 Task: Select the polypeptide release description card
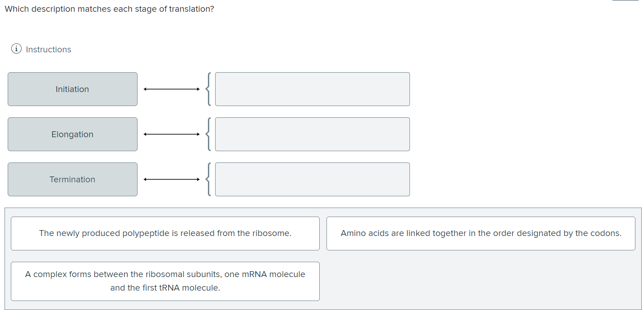pyautogui.click(x=165, y=233)
